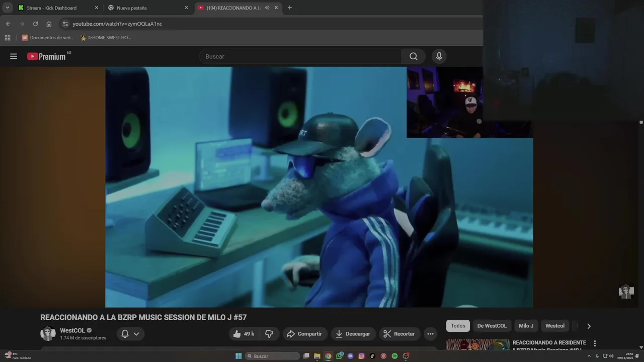Image resolution: width=644 pixels, height=362 pixels.
Task: Open the bookmarks apps grid icon
Action: click(x=8, y=37)
